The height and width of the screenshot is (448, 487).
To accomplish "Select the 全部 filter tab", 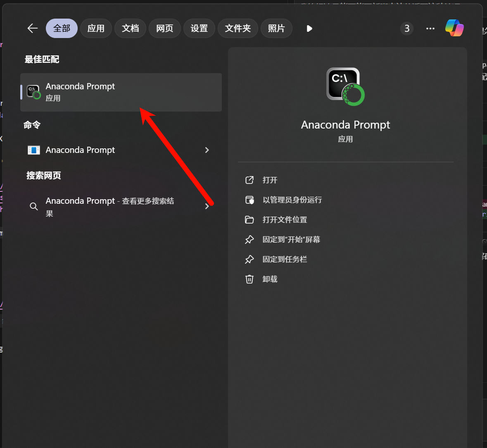I will (62, 28).
